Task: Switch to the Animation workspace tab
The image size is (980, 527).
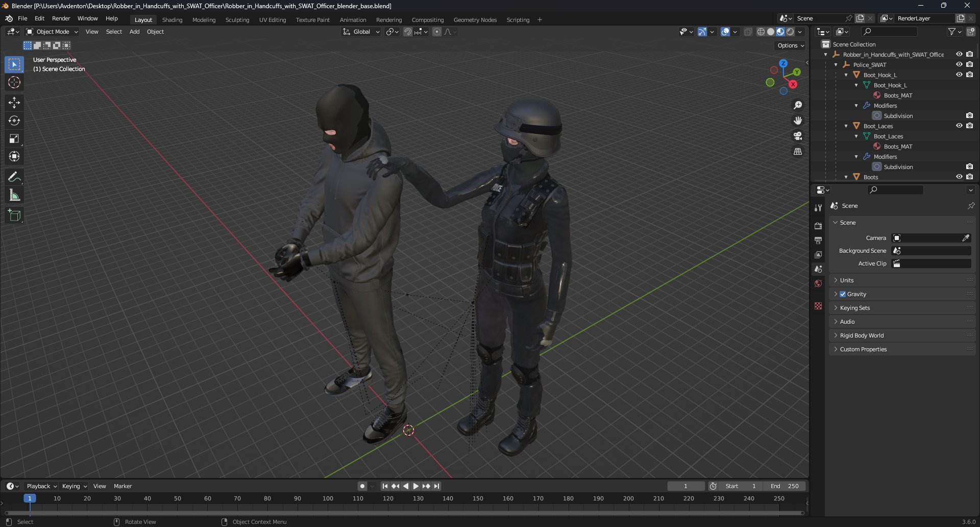Action: (x=353, y=20)
